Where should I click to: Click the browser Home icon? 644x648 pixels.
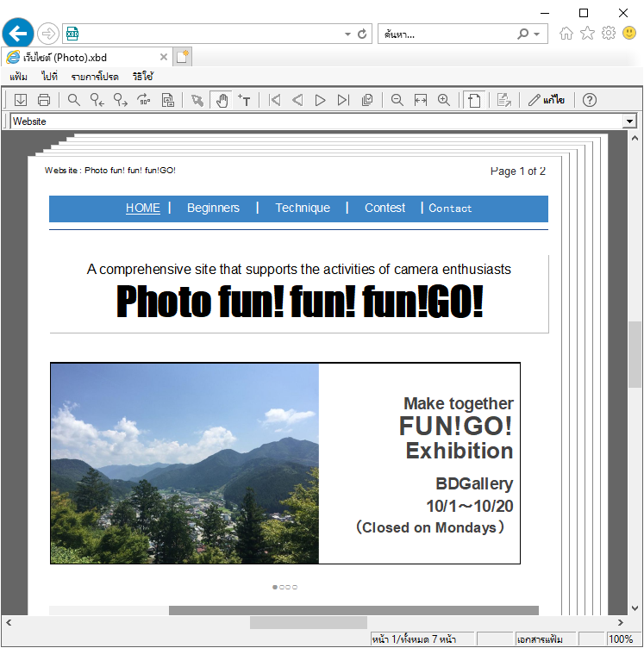pyautogui.click(x=566, y=33)
